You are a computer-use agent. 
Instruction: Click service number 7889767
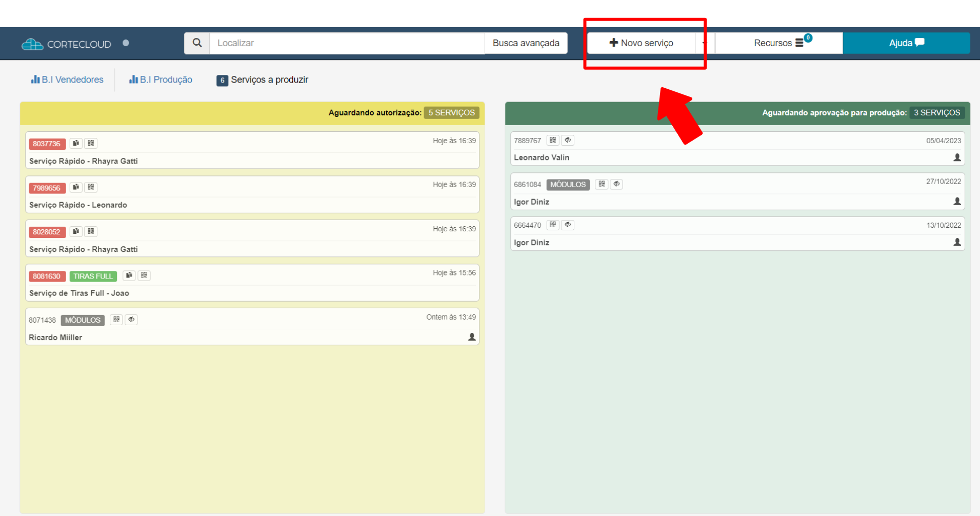pos(527,141)
